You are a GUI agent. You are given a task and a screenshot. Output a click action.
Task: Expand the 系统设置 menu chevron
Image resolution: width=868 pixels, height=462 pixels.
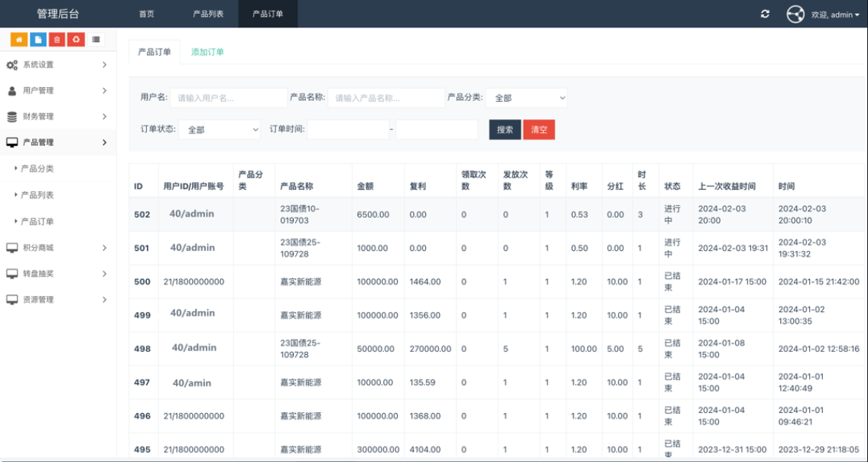105,65
